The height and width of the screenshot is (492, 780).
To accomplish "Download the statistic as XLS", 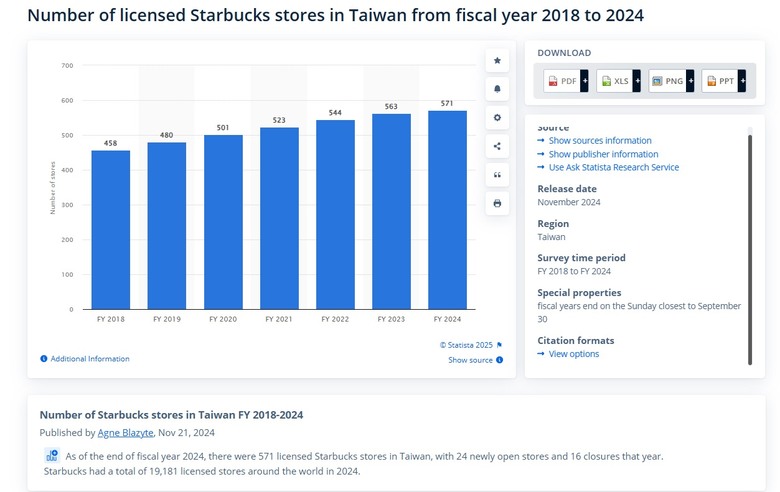I will click(x=615, y=81).
